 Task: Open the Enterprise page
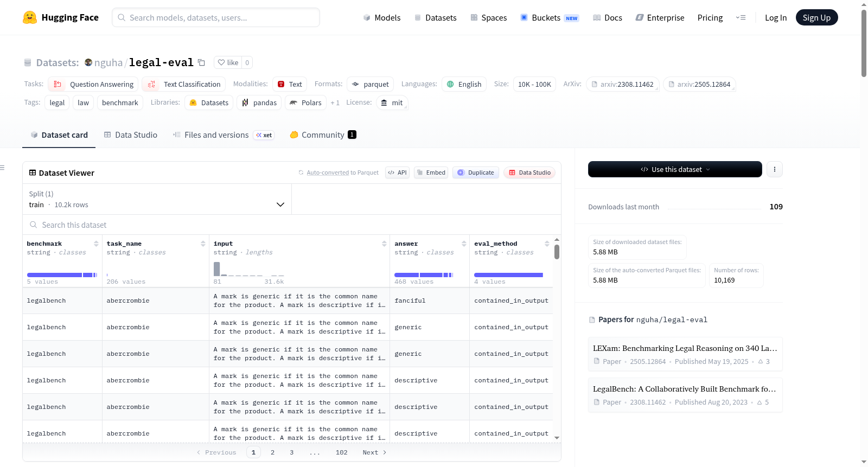pyautogui.click(x=660, y=17)
